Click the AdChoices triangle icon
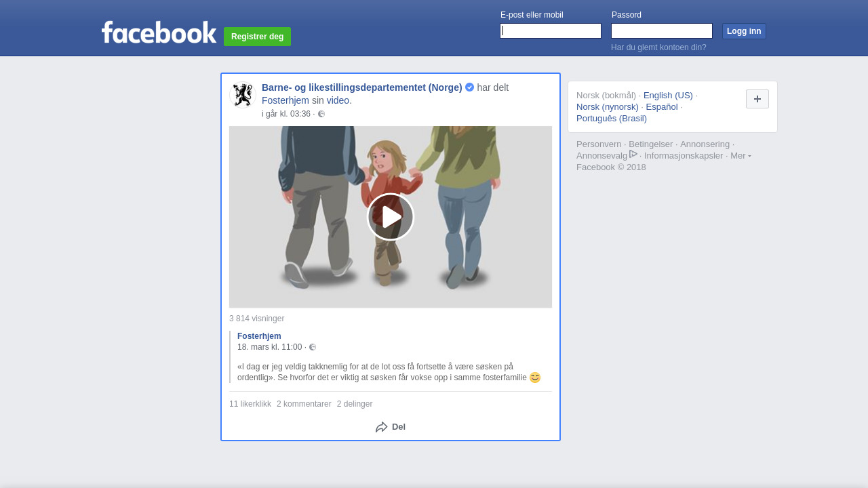868x488 pixels. point(633,155)
